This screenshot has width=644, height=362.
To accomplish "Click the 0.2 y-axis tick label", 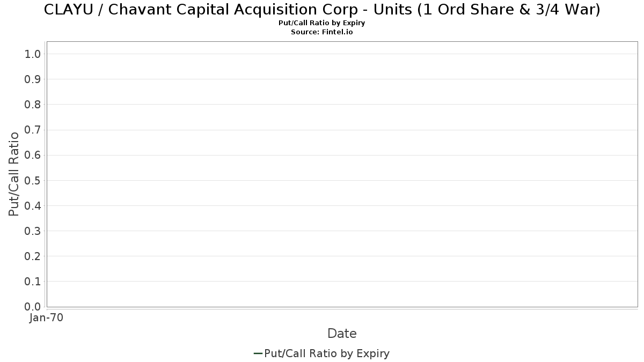I will (33, 256).
